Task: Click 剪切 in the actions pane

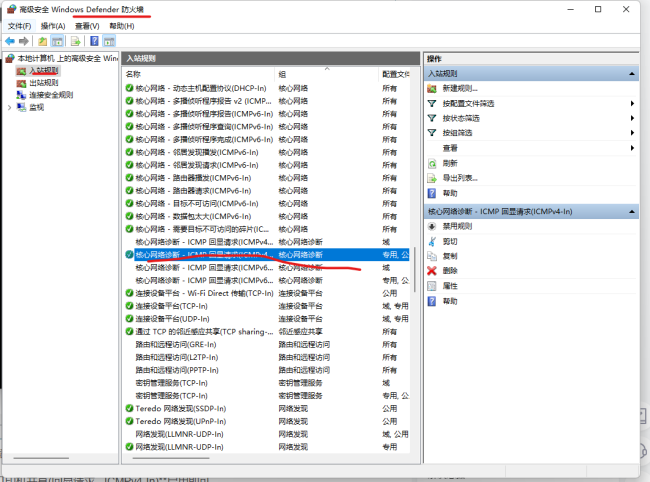Action: (x=450, y=241)
